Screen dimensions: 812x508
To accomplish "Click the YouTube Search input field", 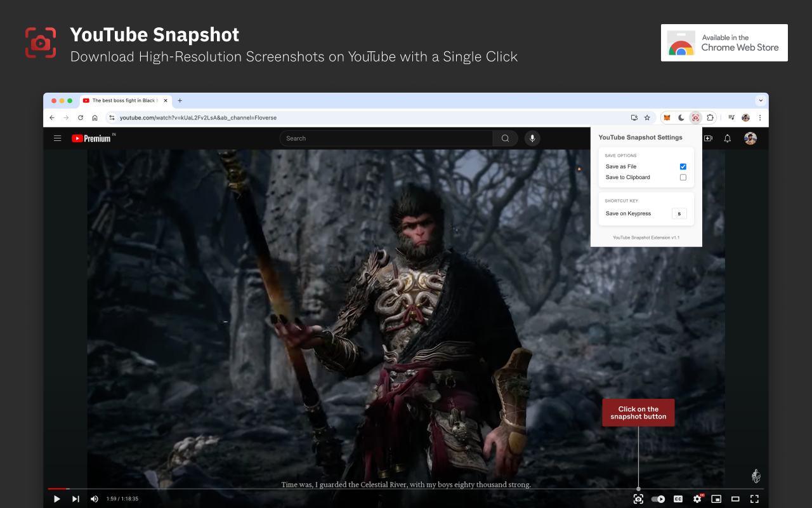I will 386,138.
